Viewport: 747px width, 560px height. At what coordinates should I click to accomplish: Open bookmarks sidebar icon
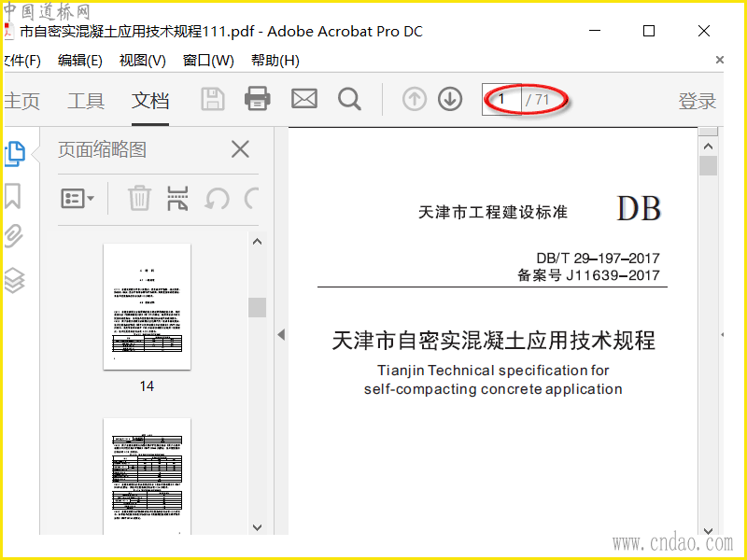[13, 196]
